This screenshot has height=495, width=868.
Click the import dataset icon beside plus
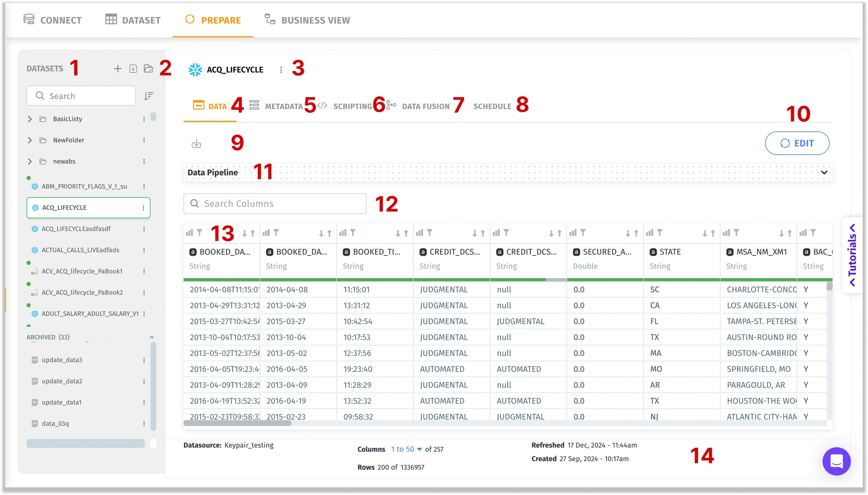click(133, 69)
